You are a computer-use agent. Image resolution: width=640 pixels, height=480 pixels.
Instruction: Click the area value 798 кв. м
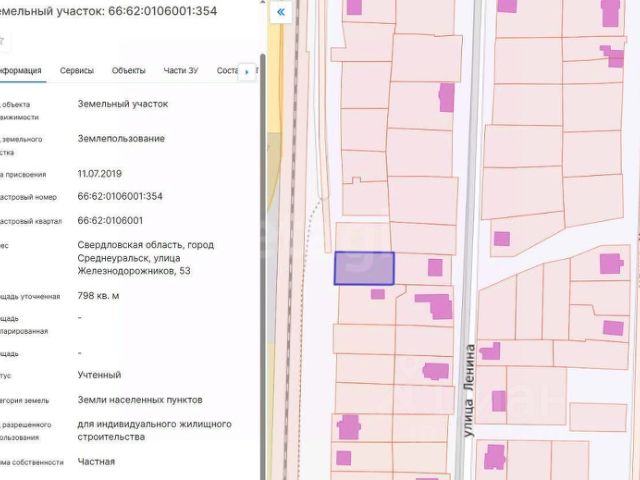[x=98, y=296]
